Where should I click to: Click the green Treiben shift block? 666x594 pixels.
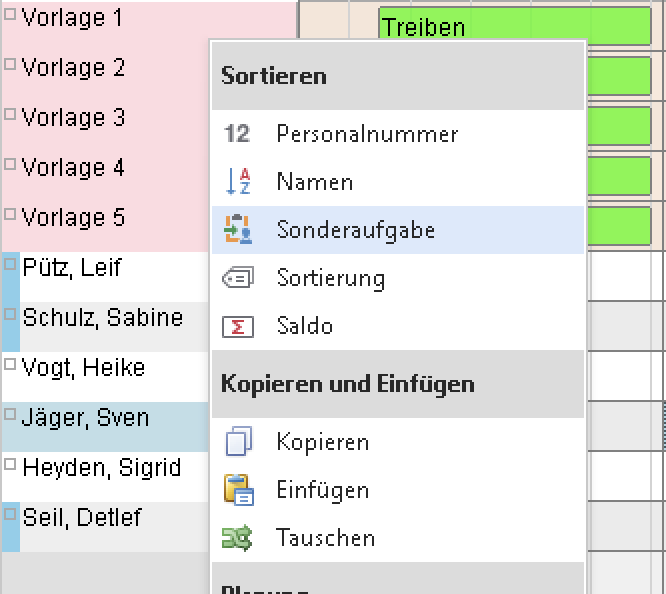(x=514, y=27)
